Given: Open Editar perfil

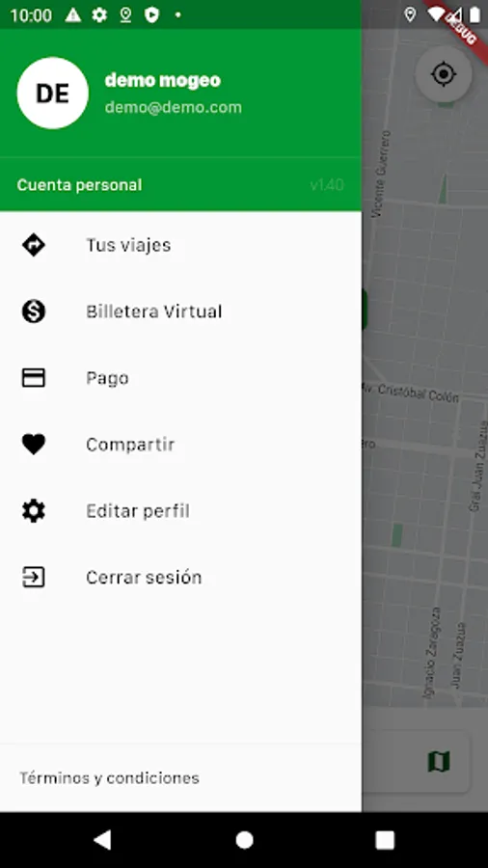Looking at the screenshot, I should (x=181, y=510).
